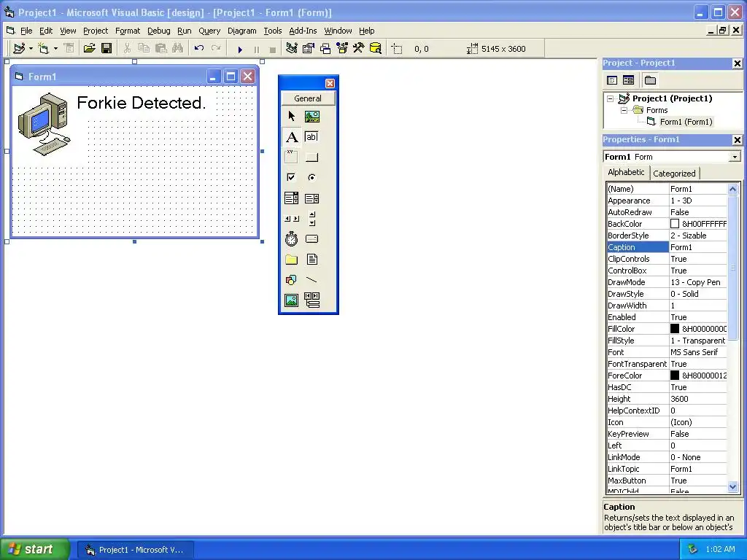
Task: Open the Menu Editor from the toolbar
Action: click(69, 48)
